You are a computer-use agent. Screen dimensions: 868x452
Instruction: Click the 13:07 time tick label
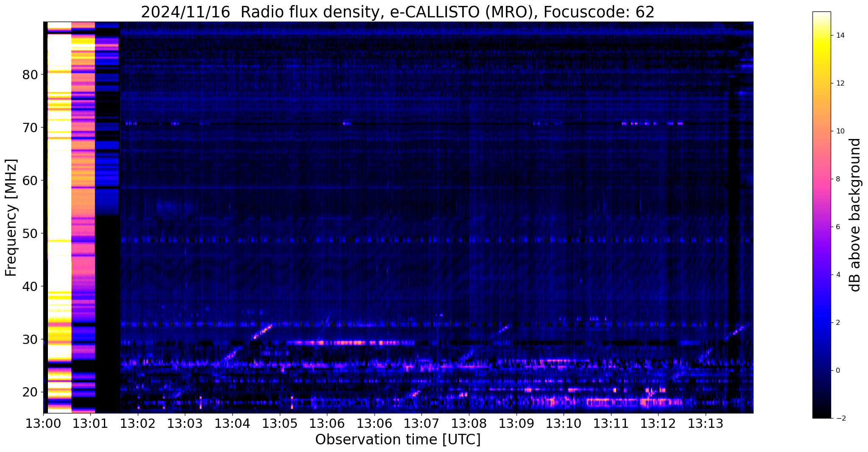421,424
